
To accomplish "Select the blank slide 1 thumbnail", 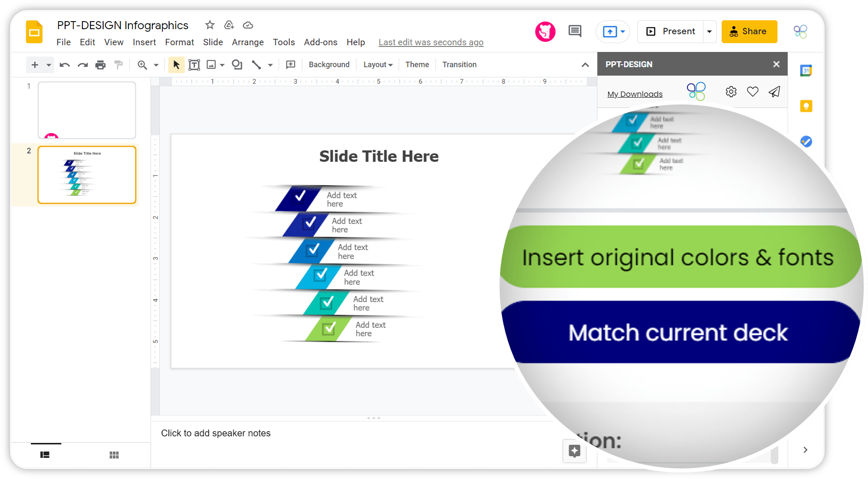I will click(87, 110).
